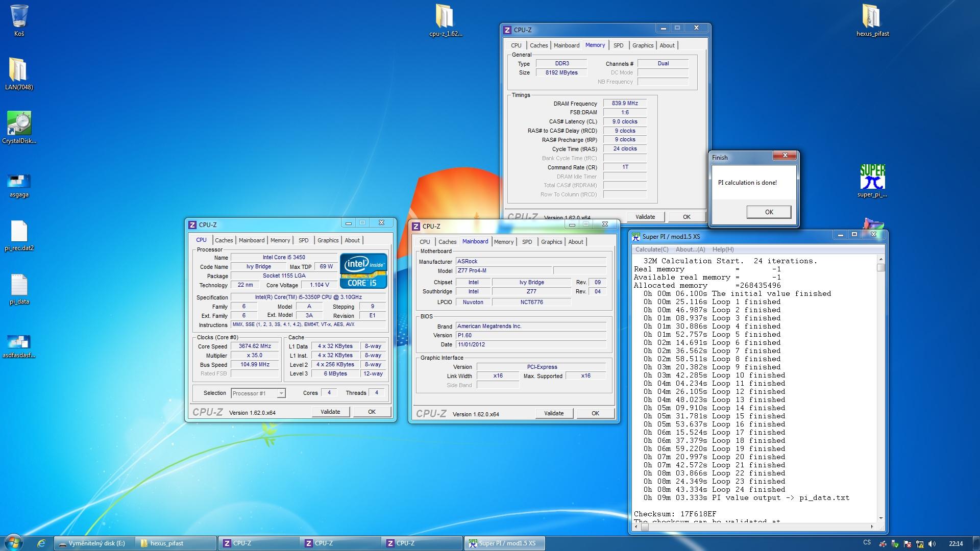Image resolution: width=980 pixels, height=551 pixels.
Task: Open the About...(A) menu in Super PI
Action: (690, 249)
